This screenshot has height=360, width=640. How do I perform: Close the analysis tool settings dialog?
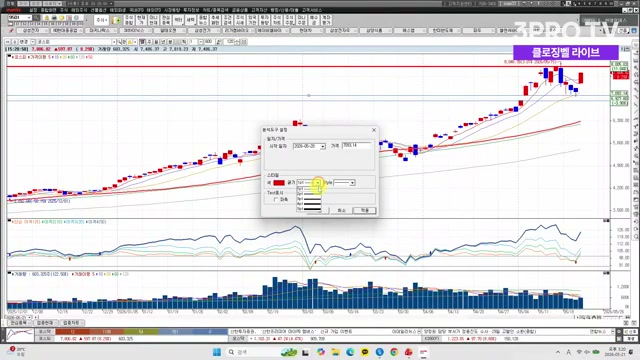tap(373, 130)
